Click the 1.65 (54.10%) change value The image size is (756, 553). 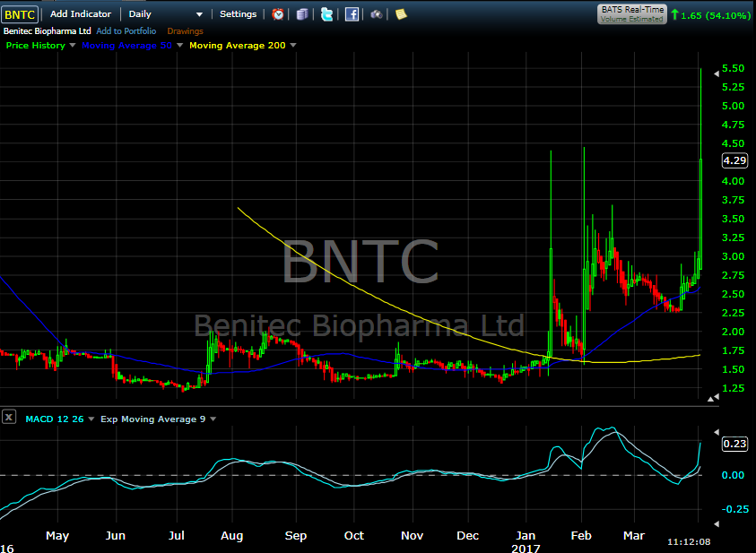point(716,15)
